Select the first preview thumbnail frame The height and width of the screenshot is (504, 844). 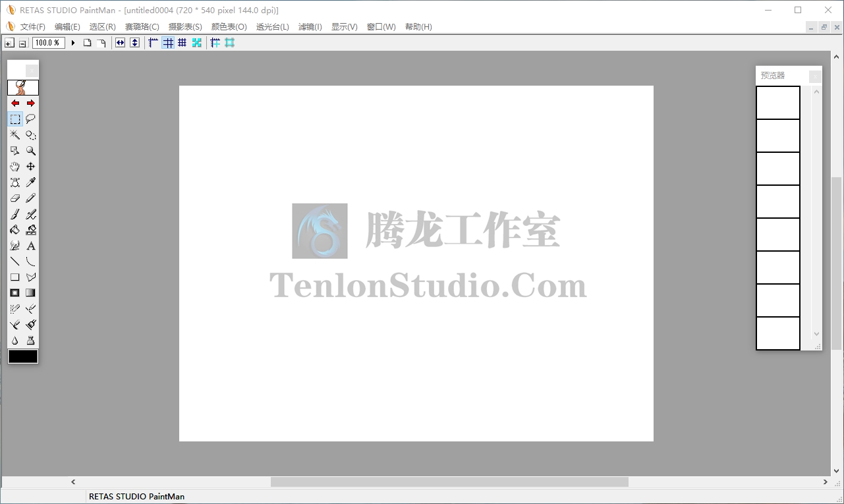point(778,102)
